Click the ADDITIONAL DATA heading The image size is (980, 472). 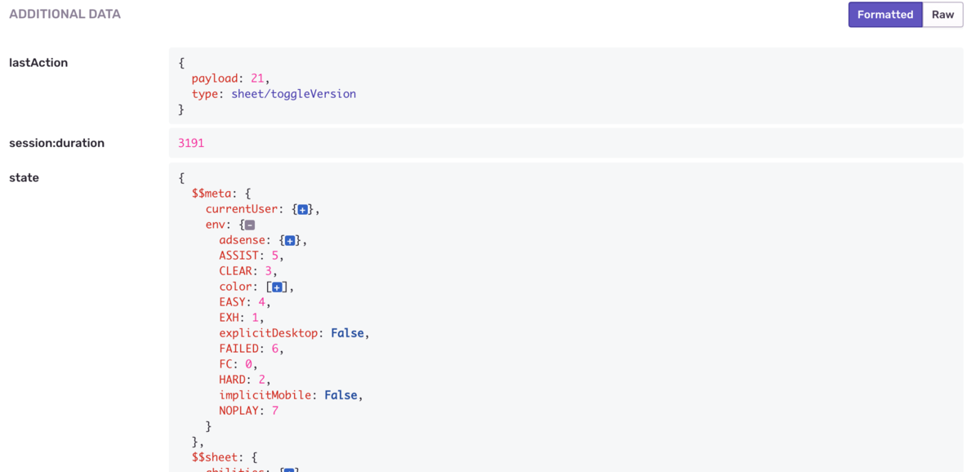click(65, 14)
